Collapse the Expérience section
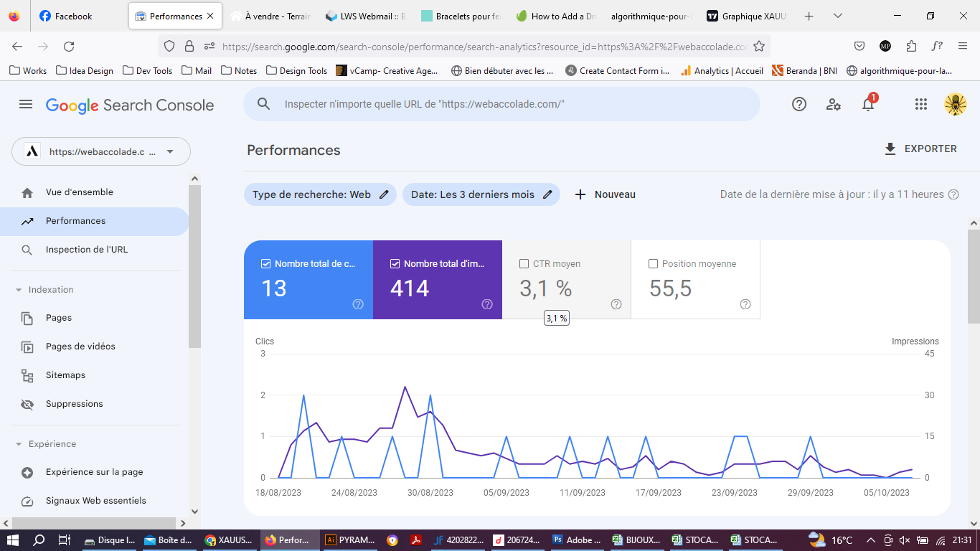The height and width of the screenshot is (551, 980). [19, 444]
